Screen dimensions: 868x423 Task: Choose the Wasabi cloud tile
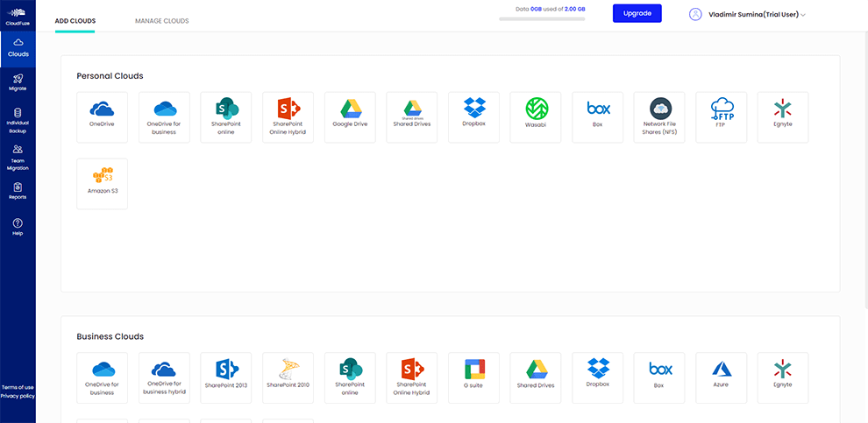click(536, 117)
